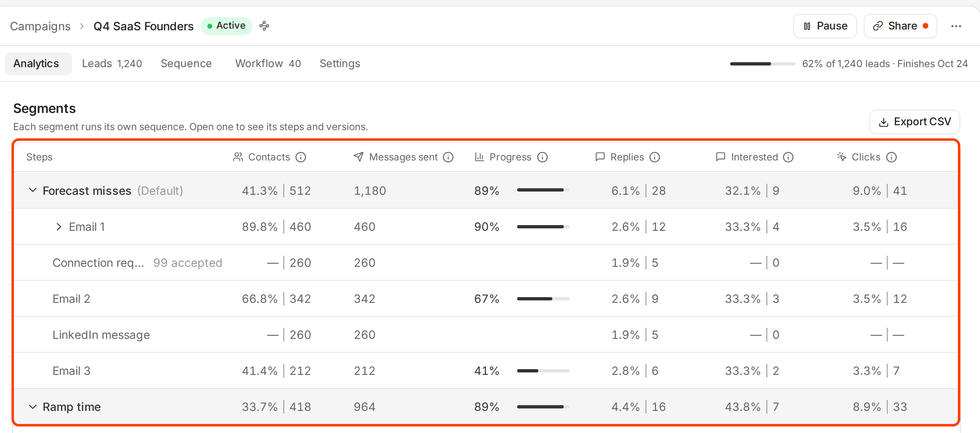Click the Email 2 step name
Image resolution: width=980 pixels, height=433 pixels.
71,299
